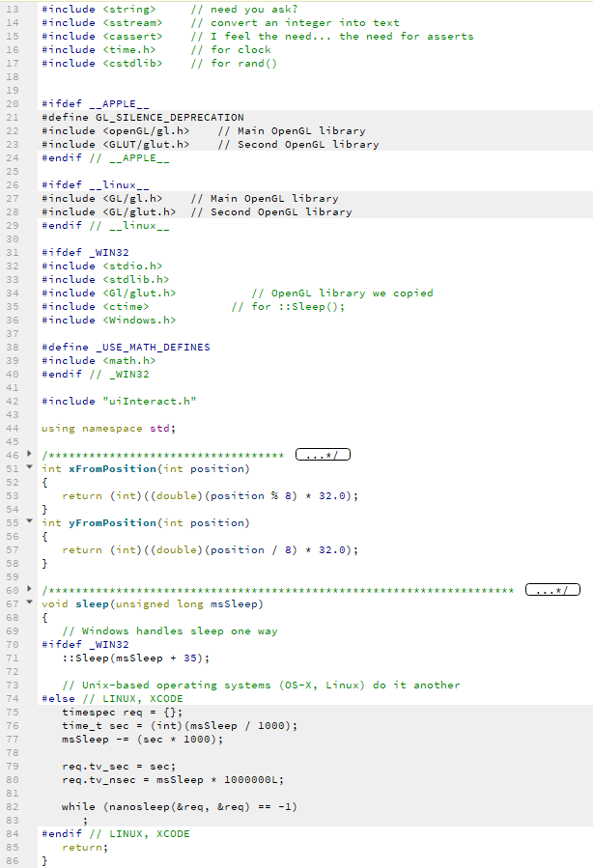Click the '// for rand()' comment
593x868 pixels.
(x=235, y=64)
